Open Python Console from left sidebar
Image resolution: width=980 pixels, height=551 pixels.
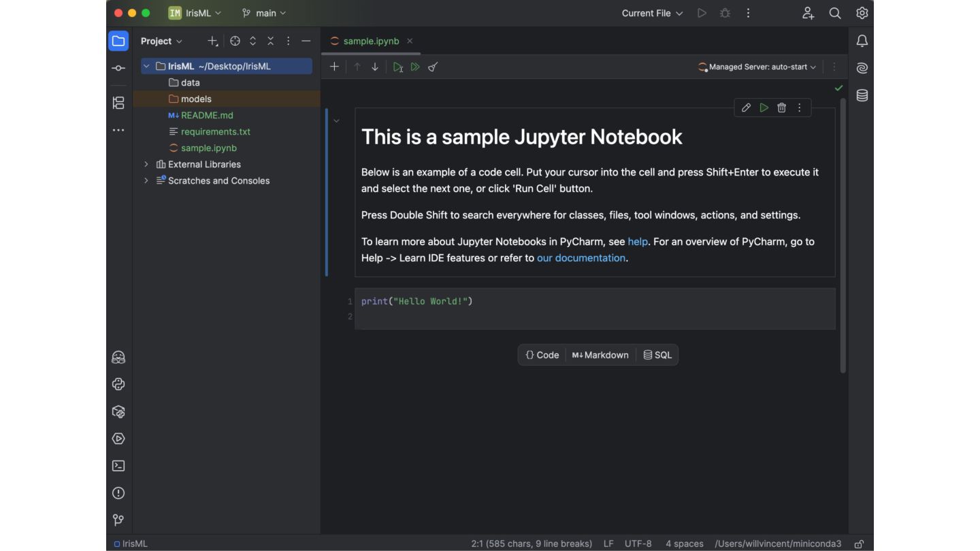tap(118, 384)
